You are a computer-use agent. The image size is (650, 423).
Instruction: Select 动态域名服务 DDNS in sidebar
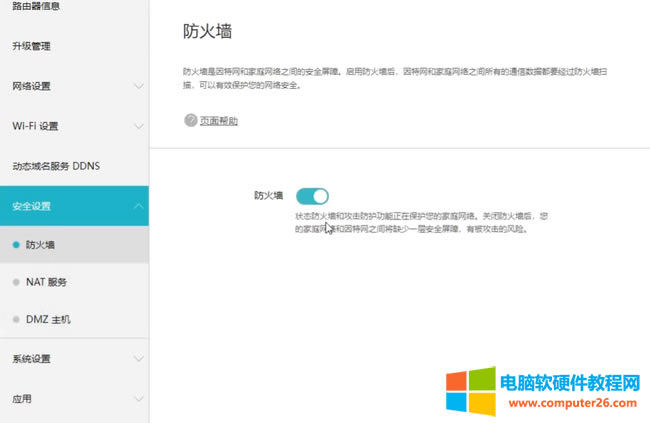pos(56,165)
